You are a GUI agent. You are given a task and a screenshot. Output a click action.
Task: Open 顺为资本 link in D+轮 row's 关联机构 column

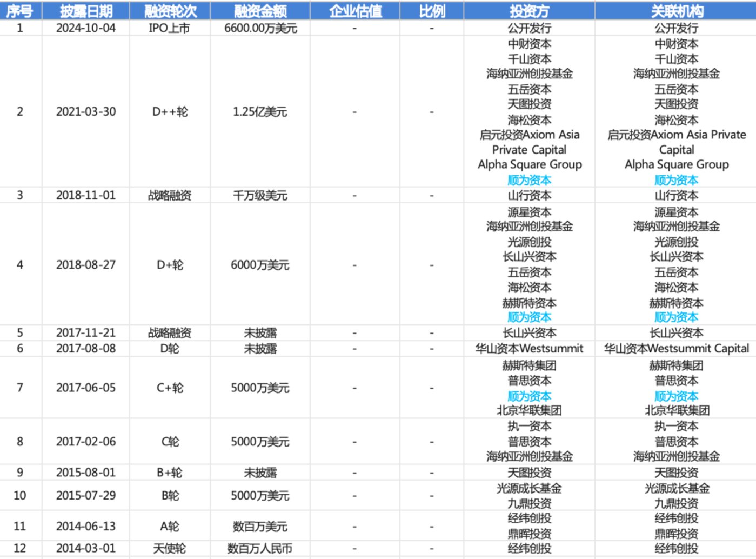677,317
